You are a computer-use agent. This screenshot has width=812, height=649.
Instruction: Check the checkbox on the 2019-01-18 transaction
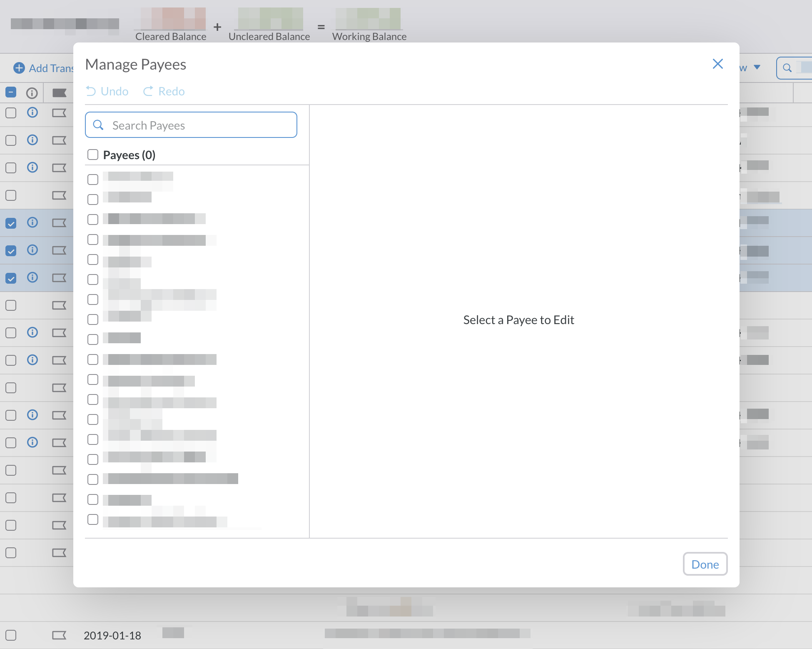point(11,635)
